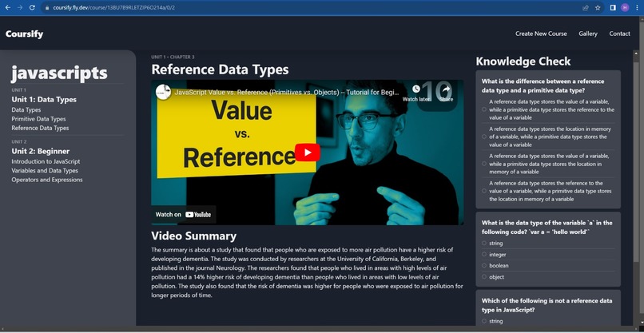Click the Video Summary heading
This screenshot has height=333, width=644.
coord(193,236)
